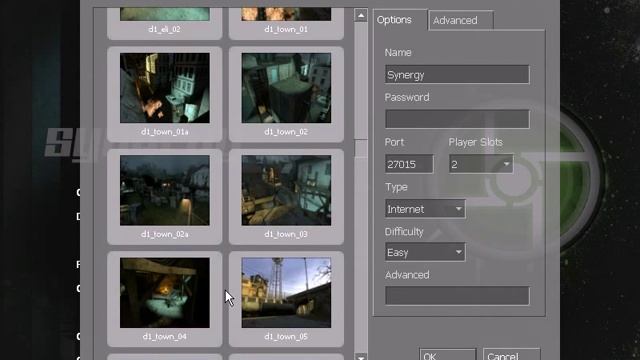
Task: Click the map list scroll down arrow
Action: [x=361, y=357]
